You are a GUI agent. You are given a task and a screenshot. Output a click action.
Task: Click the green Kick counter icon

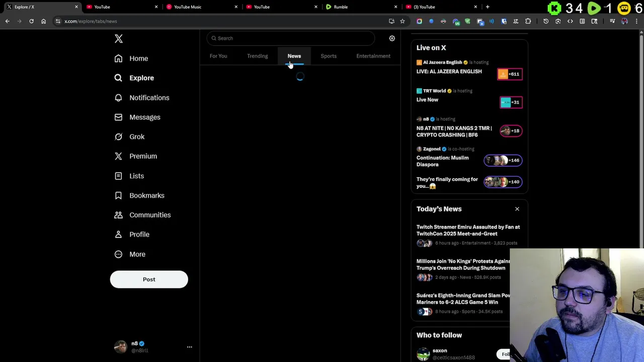pyautogui.click(x=554, y=8)
